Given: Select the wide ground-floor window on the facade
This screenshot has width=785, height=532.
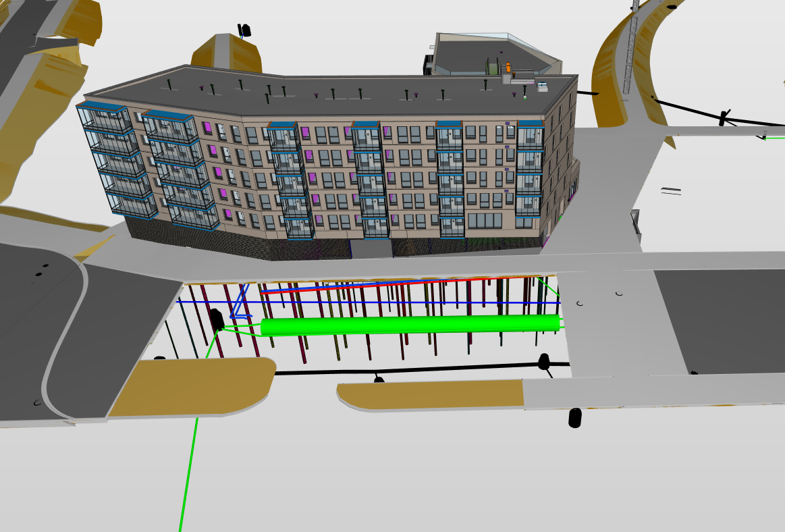Looking at the screenshot, I should click(x=485, y=221).
